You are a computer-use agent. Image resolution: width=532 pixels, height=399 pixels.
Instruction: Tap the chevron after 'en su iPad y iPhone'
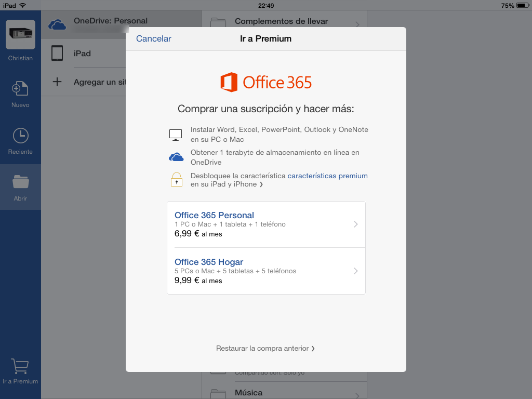click(x=261, y=184)
